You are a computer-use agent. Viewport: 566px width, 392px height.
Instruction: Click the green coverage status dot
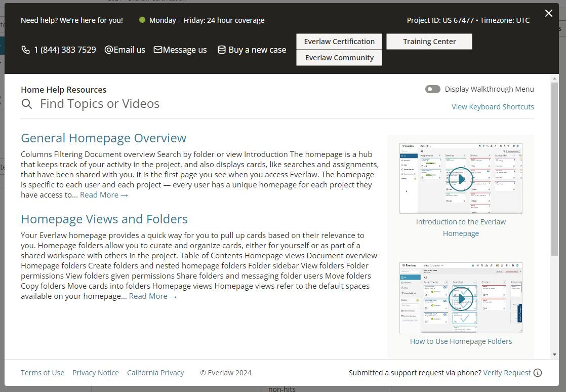point(142,20)
